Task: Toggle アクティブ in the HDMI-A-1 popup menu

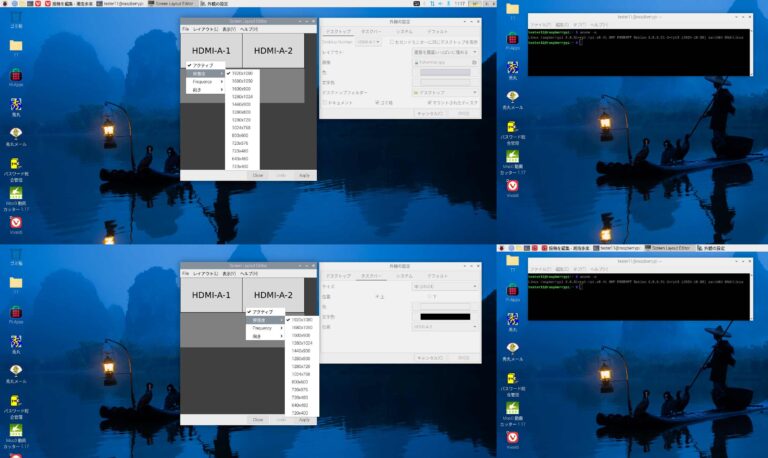Action: coord(205,65)
